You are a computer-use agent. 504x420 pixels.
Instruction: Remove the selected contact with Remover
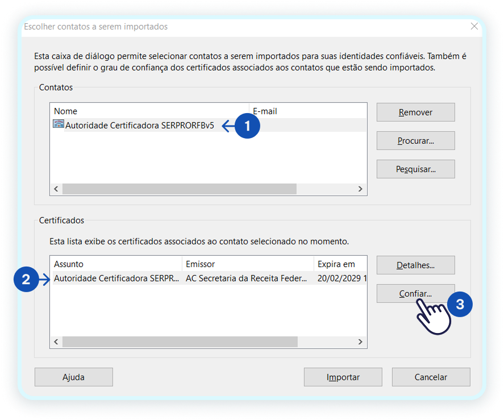pyautogui.click(x=415, y=112)
